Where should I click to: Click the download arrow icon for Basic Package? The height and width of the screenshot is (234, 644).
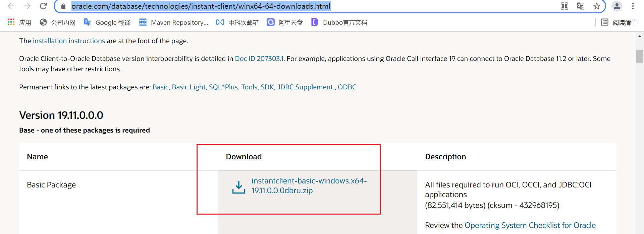point(238,187)
